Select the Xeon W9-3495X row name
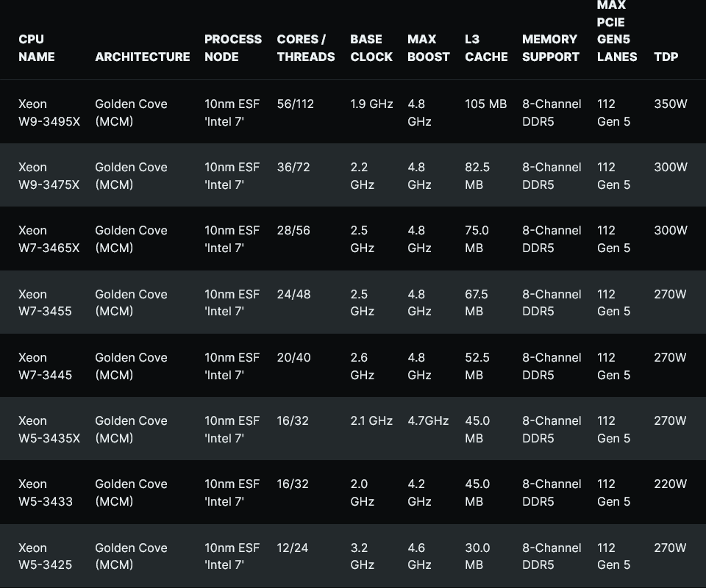 tap(49, 112)
